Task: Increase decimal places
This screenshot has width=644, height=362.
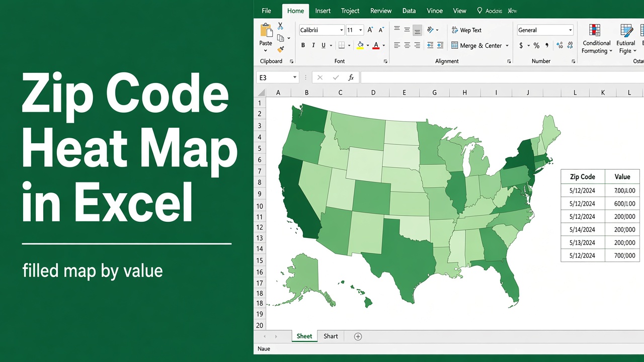Action: coord(560,45)
